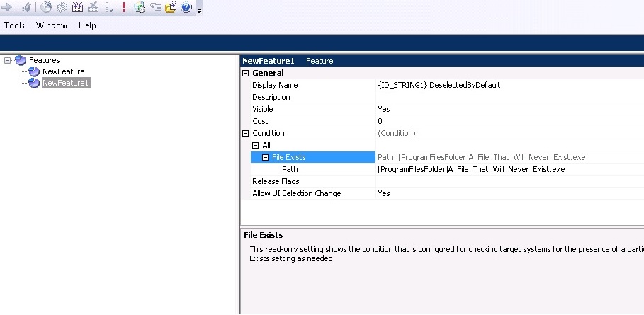Open the Window menu

click(52, 25)
